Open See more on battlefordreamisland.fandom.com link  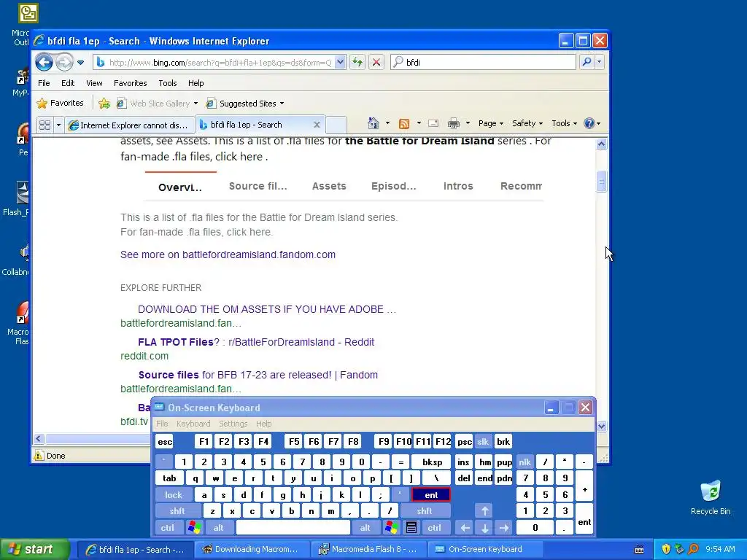[228, 254]
